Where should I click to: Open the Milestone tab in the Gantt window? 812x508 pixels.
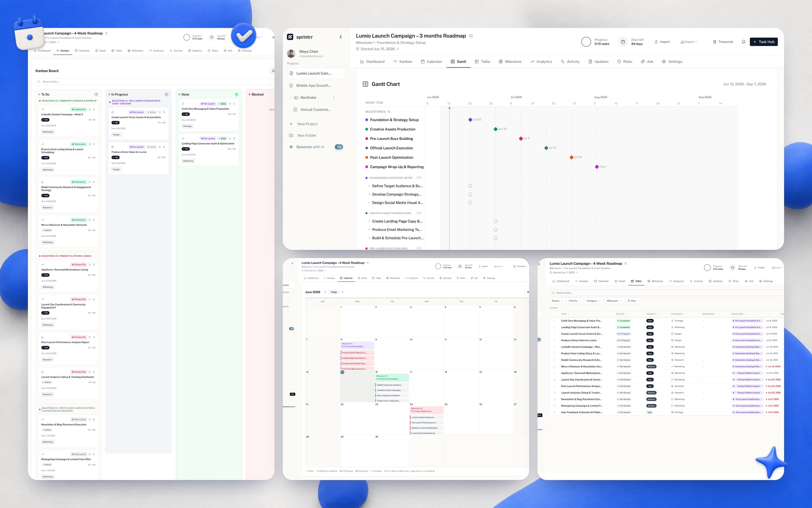pyautogui.click(x=510, y=62)
